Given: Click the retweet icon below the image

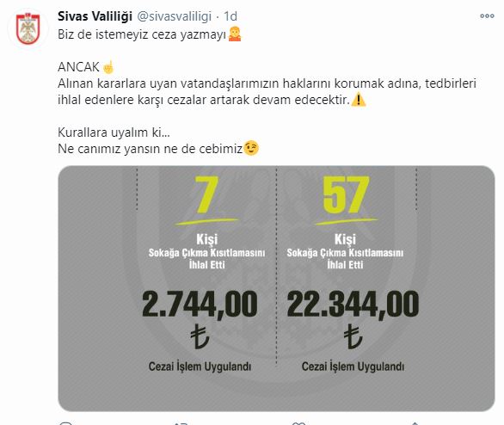Looking at the screenshot, I should tap(181, 422).
